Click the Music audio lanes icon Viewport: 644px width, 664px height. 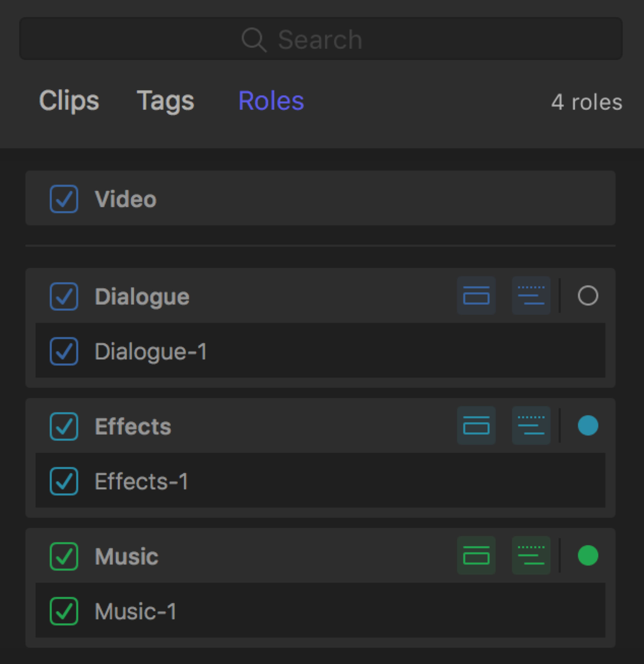476,555
